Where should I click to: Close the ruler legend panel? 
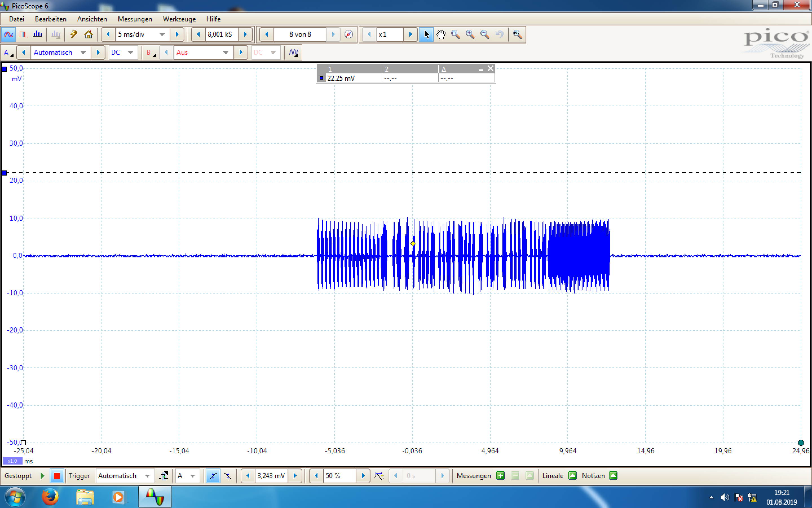(490, 69)
